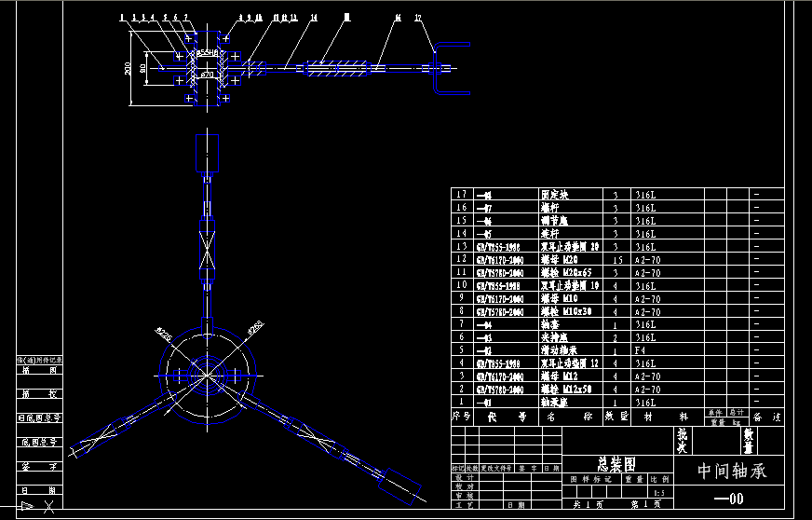The height and width of the screenshot is (520, 812).
Task: Select balloon number 17 leader label
Action: tap(418, 18)
